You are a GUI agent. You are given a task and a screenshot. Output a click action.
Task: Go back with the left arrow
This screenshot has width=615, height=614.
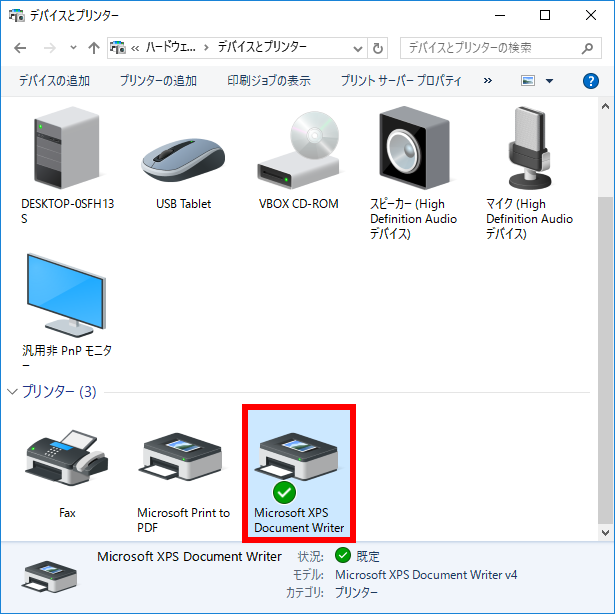[20, 48]
